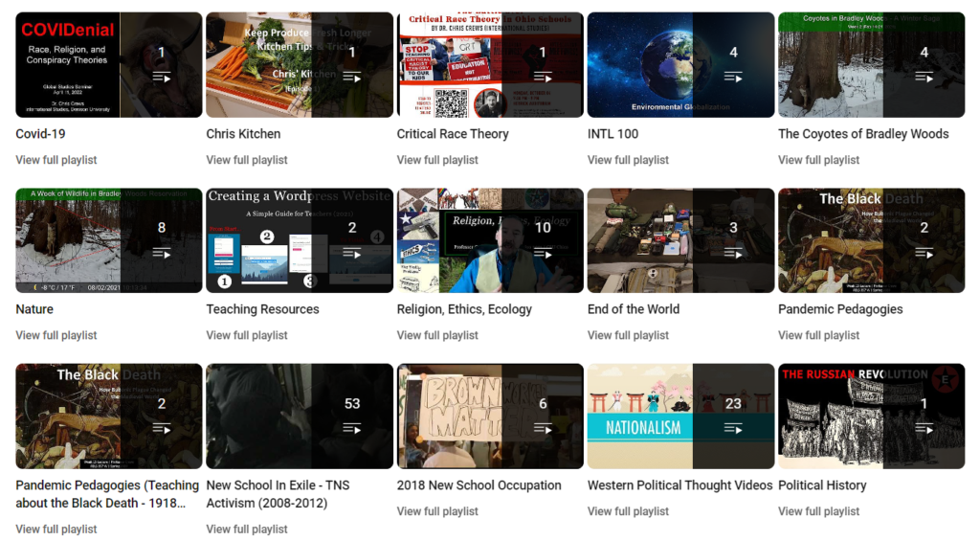The image size is (980, 541).
Task: Click View full playlist under Western Political Thought Videos
Action: 628,511
